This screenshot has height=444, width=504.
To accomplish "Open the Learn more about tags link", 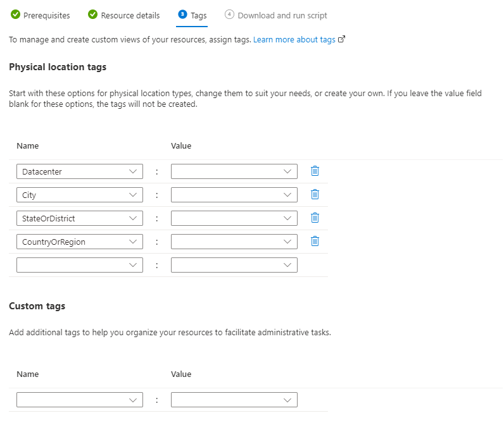I will 294,39.
